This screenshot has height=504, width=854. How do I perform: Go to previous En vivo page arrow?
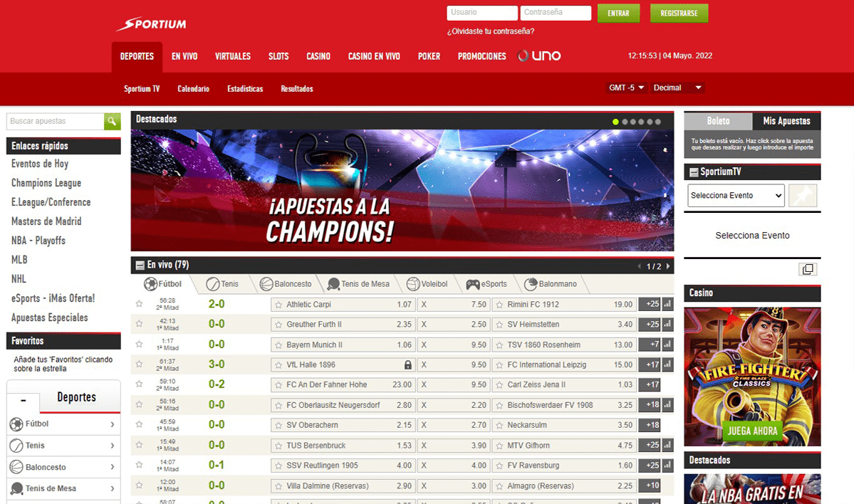coord(640,266)
